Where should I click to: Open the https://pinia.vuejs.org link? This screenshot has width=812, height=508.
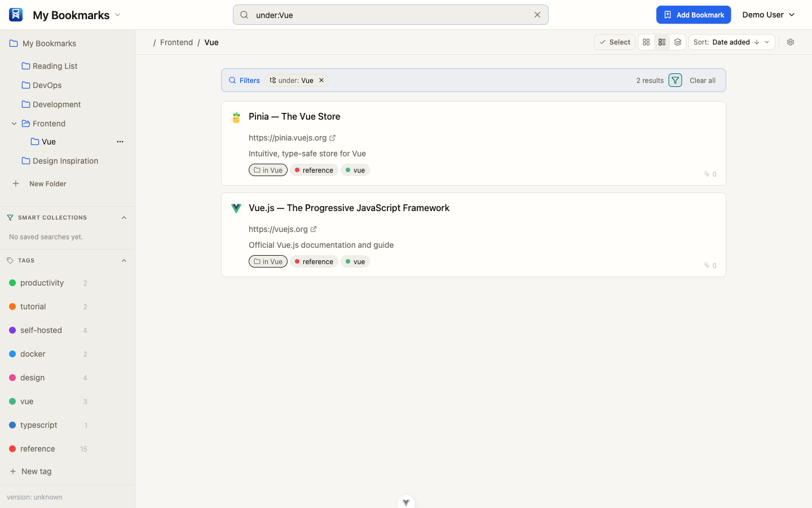coord(288,138)
